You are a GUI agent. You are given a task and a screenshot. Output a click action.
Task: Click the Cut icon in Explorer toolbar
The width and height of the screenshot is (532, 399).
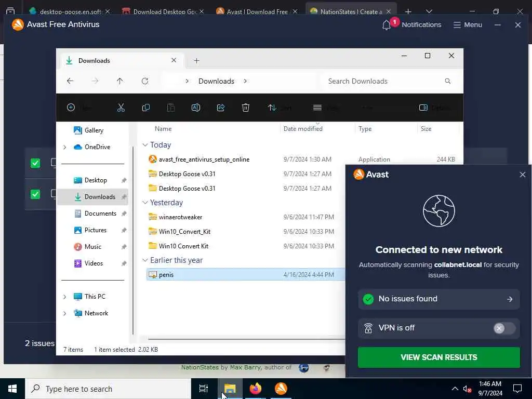point(121,108)
